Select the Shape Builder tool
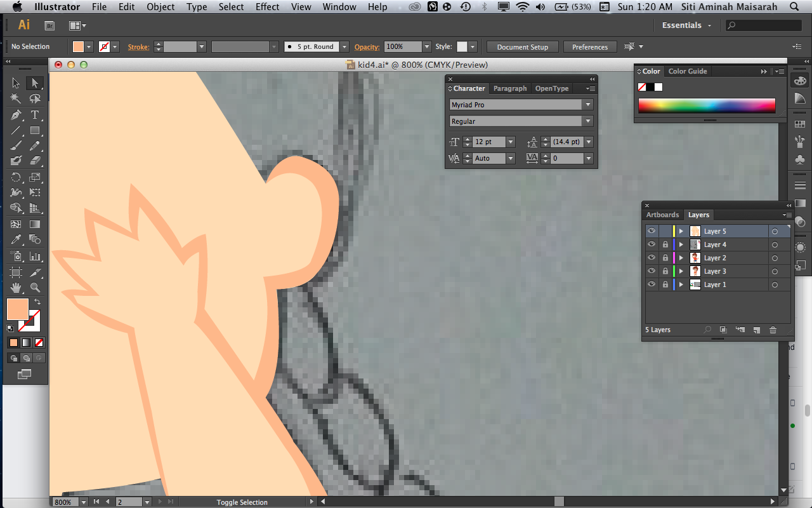This screenshot has height=508, width=812. click(x=16, y=208)
